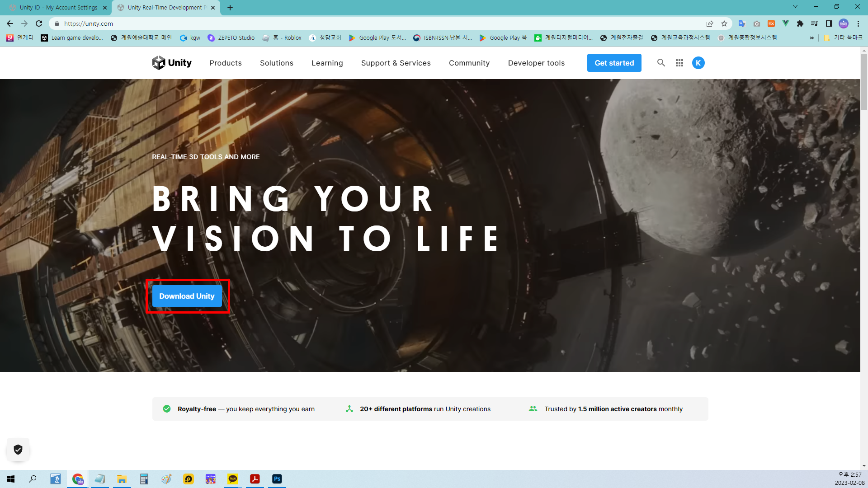Click the taskbar search magnifier
868x488 pixels.
[33, 479]
